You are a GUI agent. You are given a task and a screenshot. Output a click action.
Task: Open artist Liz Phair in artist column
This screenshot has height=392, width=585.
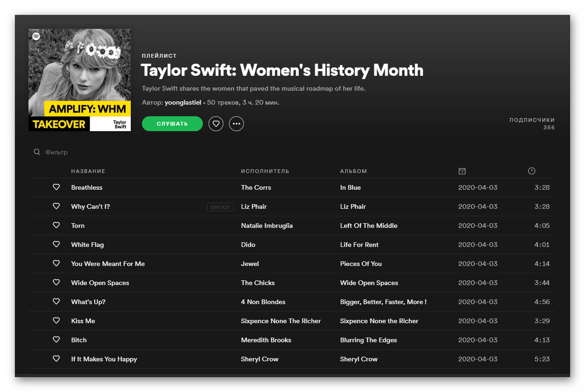click(x=254, y=206)
